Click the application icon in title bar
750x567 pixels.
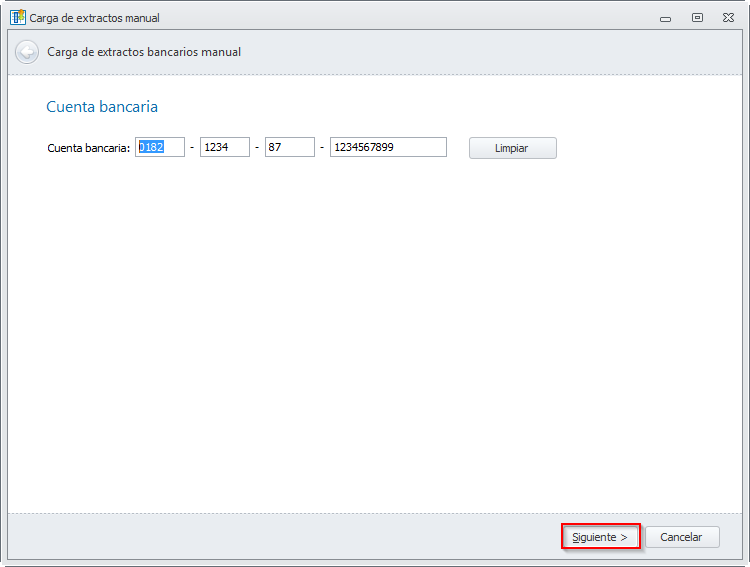18,17
